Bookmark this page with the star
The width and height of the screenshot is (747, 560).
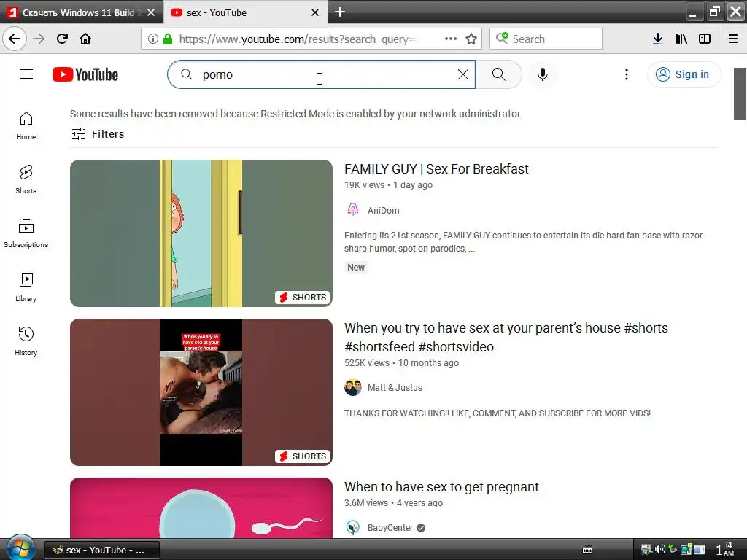click(x=471, y=39)
